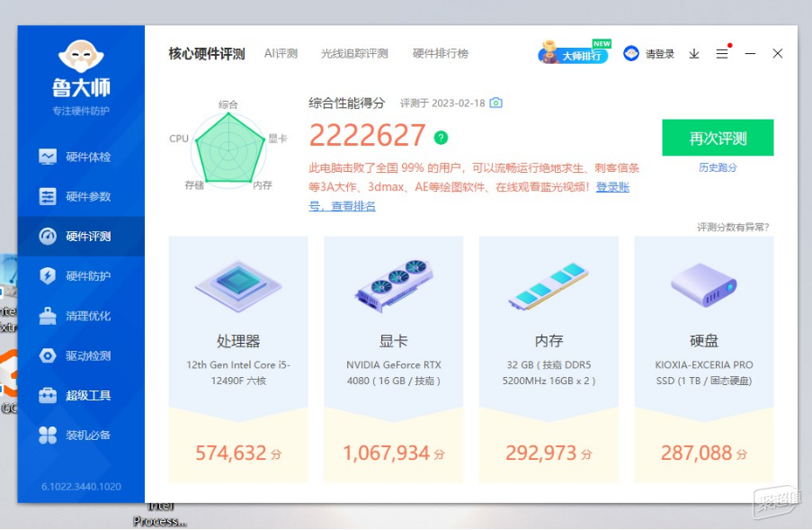Viewport: 812px width, 530px height.
Task: Click the Intel Core i5-12490F description
Action: [238, 373]
